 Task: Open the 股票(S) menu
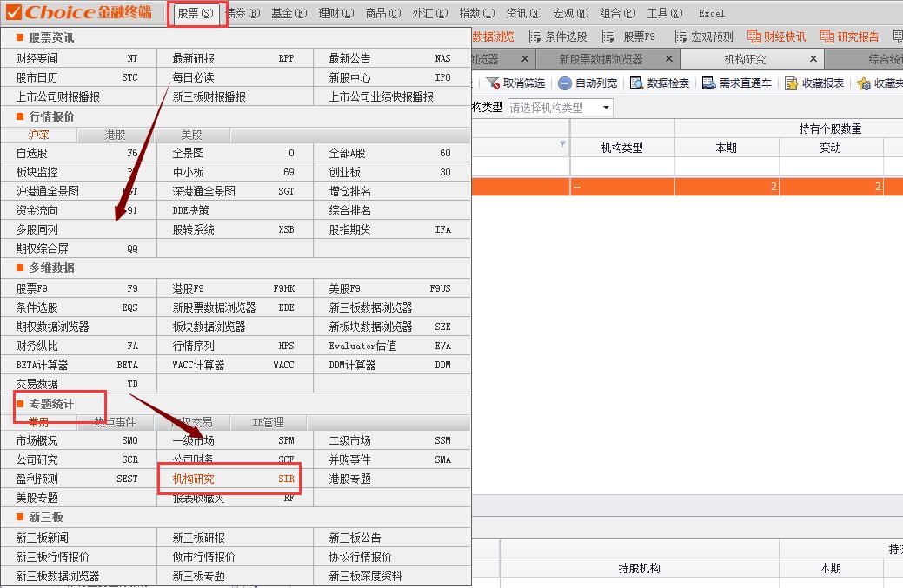(x=195, y=13)
